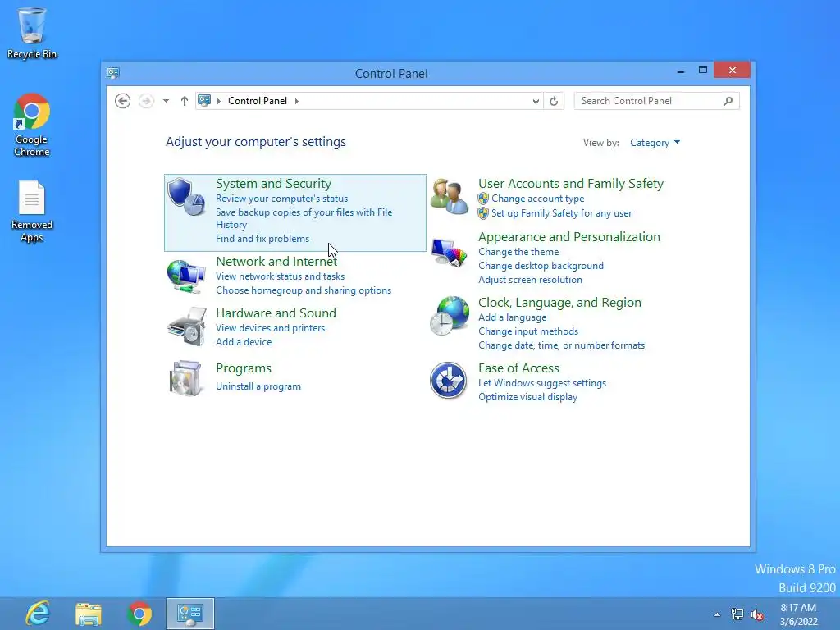The height and width of the screenshot is (630, 840).
Task: Click the Control Panel icon in the address bar
Action: (204, 100)
